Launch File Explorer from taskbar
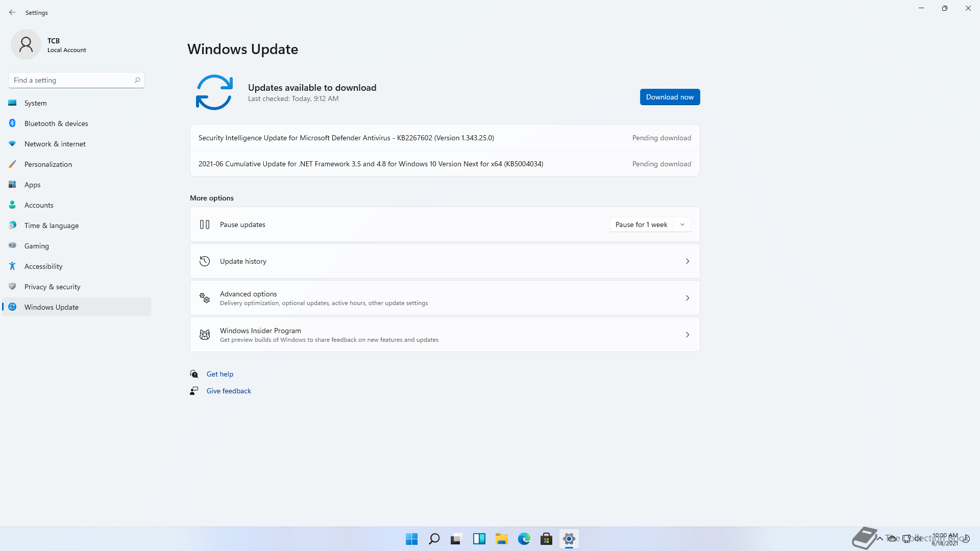 [x=502, y=539]
